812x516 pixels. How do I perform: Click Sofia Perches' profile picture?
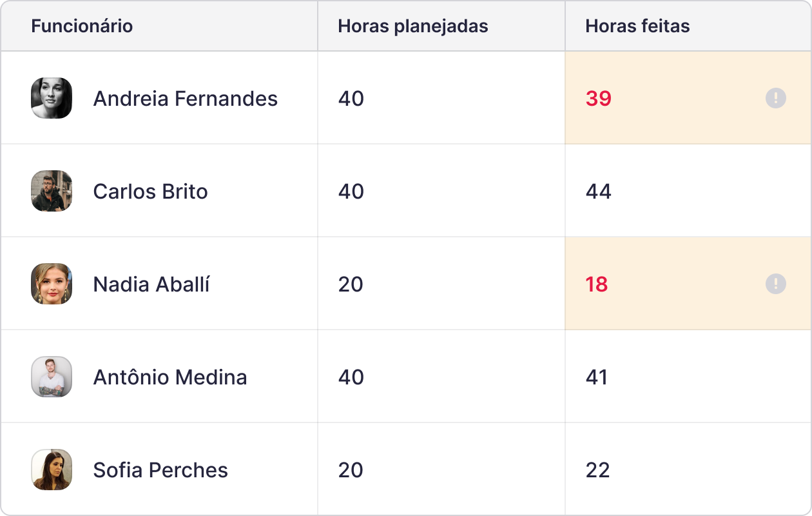point(52,470)
